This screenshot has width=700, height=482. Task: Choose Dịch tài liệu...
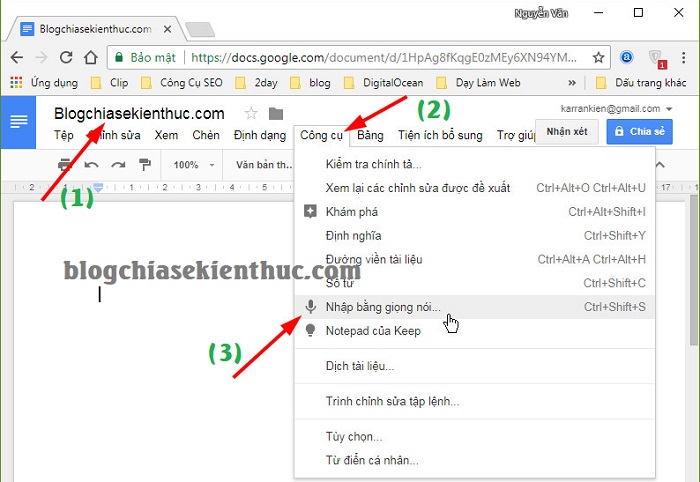tap(475, 366)
